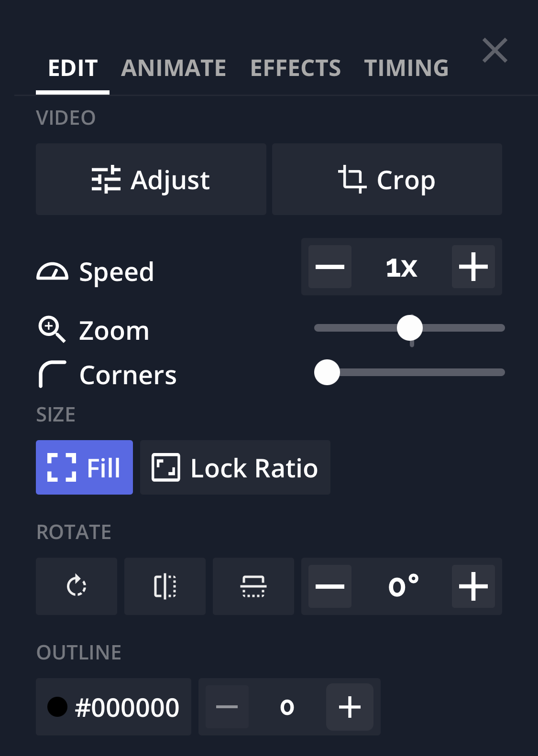Image resolution: width=538 pixels, height=756 pixels.
Task: Decrease the playback speed
Action: pyautogui.click(x=330, y=267)
